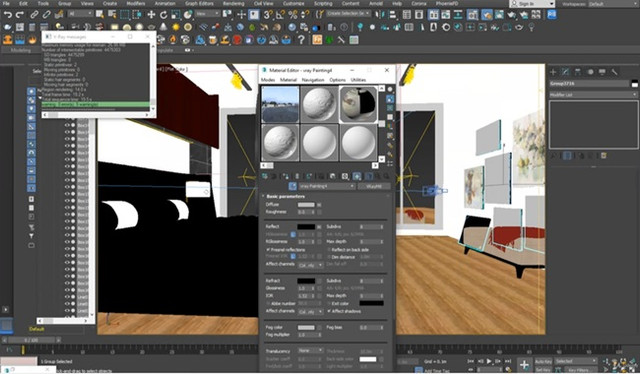
Task: Click the Diffuse color swatch
Action: pyautogui.click(x=306, y=205)
